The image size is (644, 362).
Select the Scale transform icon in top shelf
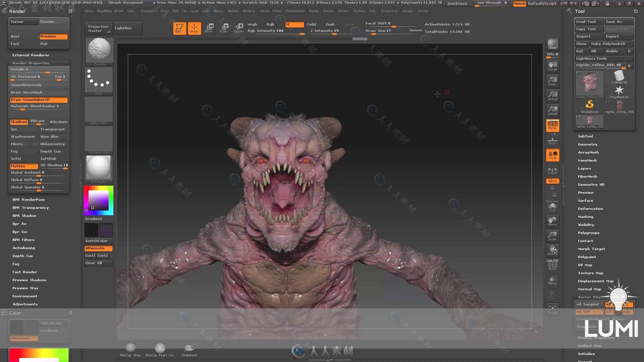coord(223,28)
